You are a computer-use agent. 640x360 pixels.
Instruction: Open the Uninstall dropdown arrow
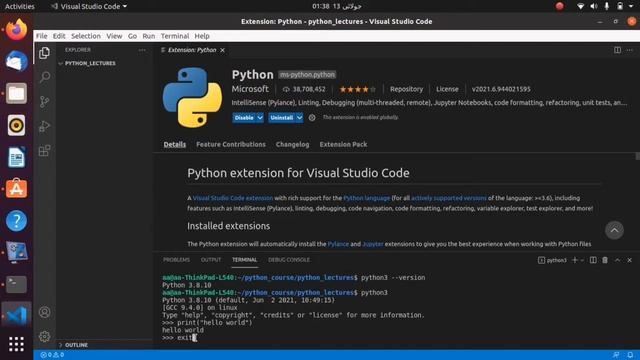coord(299,118)
